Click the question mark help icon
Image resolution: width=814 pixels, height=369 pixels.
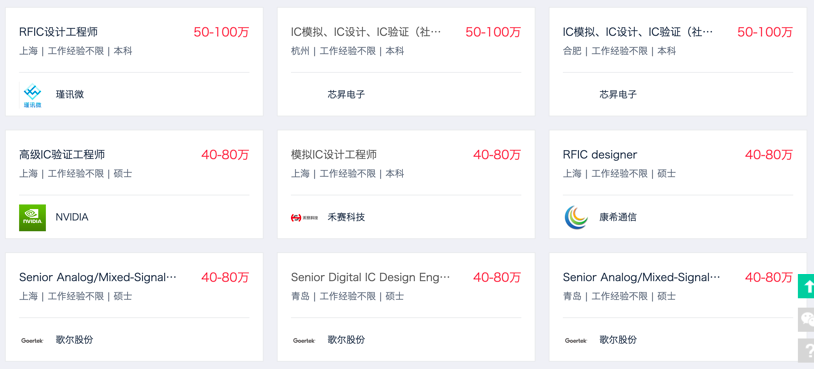point(806,350)
